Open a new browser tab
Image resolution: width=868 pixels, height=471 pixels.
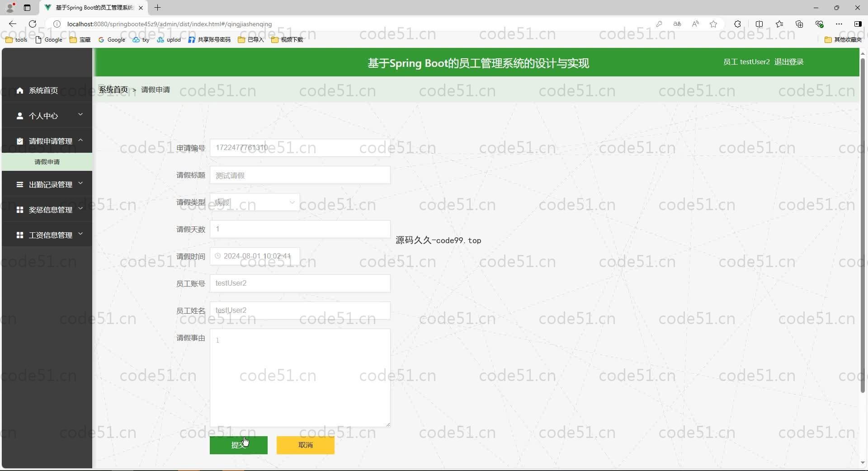click(157, 8)
